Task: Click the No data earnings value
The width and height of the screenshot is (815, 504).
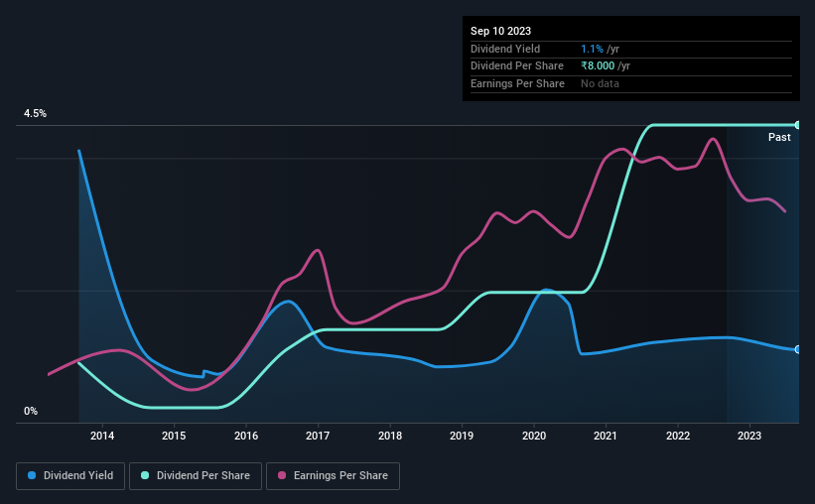Action: [x=600, y=83]
